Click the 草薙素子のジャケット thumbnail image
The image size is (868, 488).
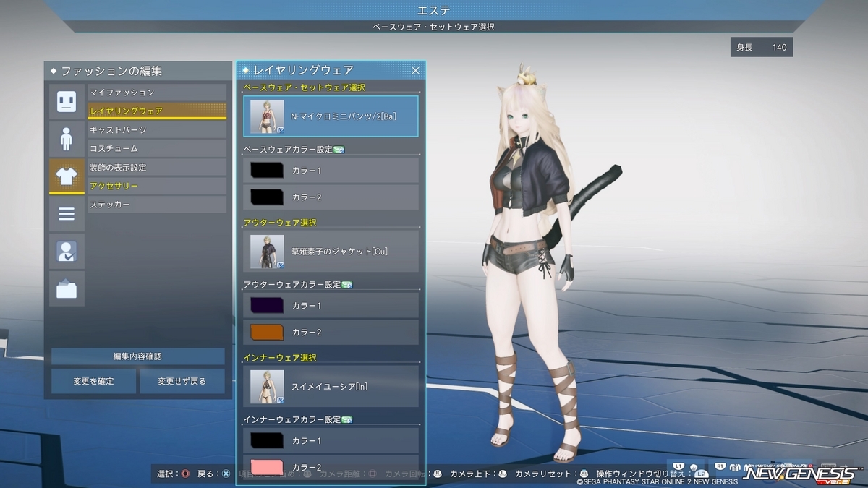267,252
